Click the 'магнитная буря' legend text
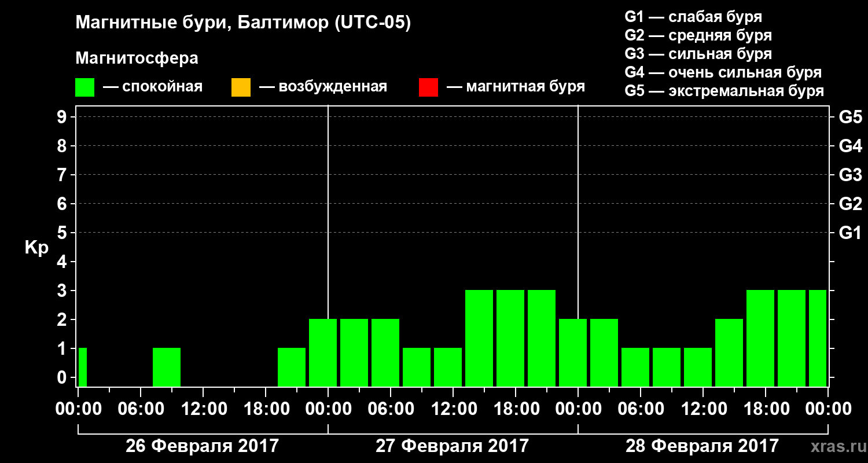Image resolution: width=868 pixels, height=463 pixels. pos(525,87)
